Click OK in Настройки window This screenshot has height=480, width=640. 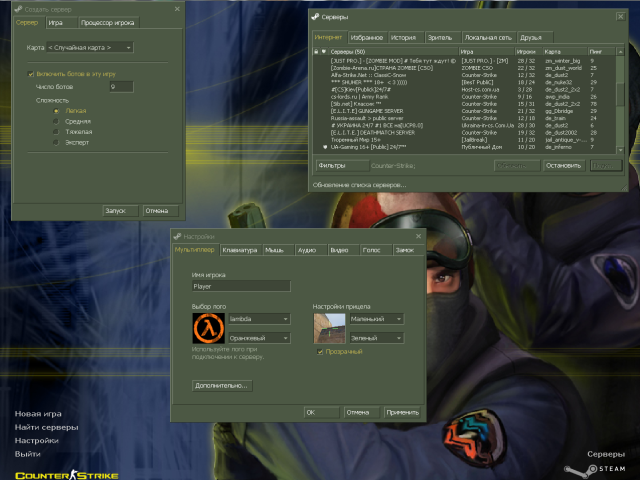coord(322,413)
